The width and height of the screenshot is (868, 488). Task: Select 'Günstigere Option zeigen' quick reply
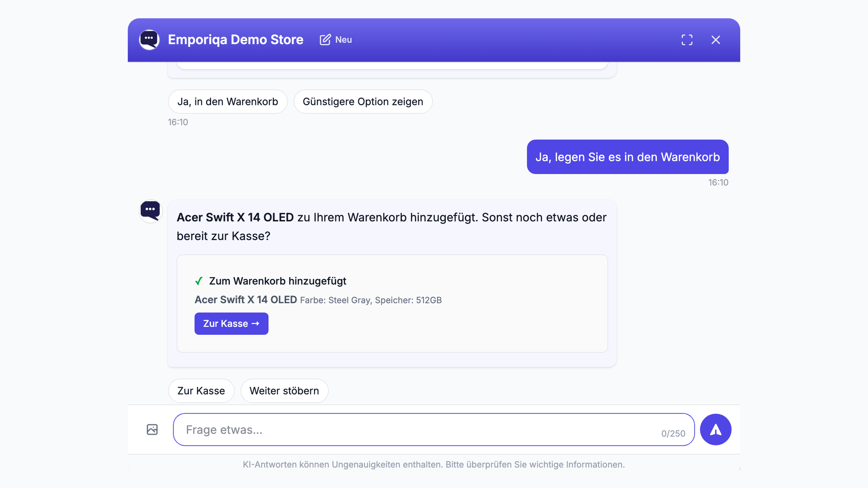[x=363, y=102]
